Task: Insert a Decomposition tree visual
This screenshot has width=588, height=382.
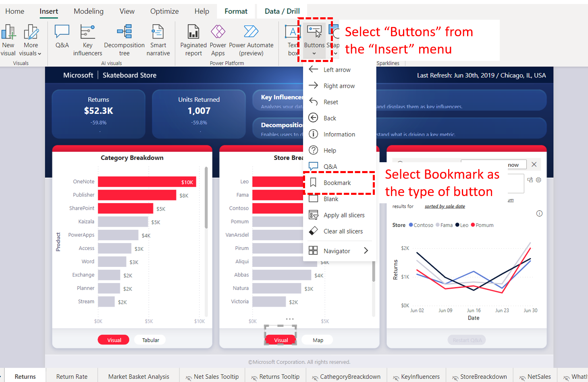Action: (x=124, y=40)
